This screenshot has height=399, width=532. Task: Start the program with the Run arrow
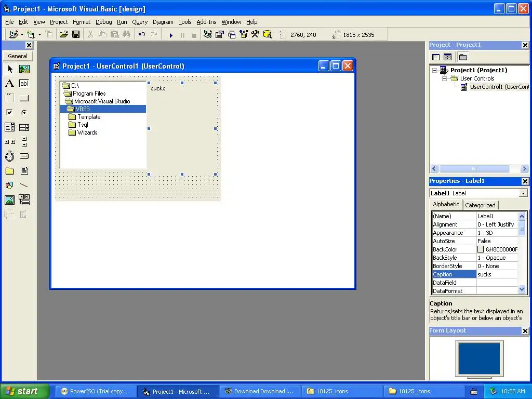point(171,35)
